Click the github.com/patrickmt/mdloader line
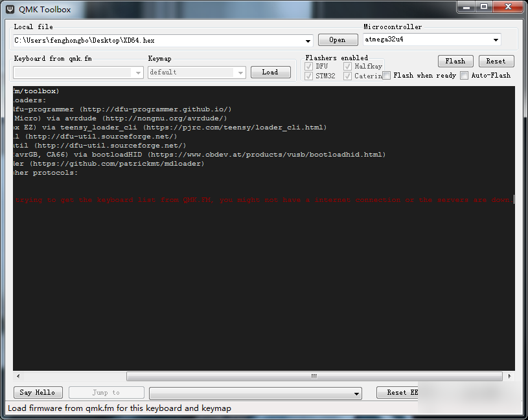This screenshot has width=528, height=420. (109, 164)
